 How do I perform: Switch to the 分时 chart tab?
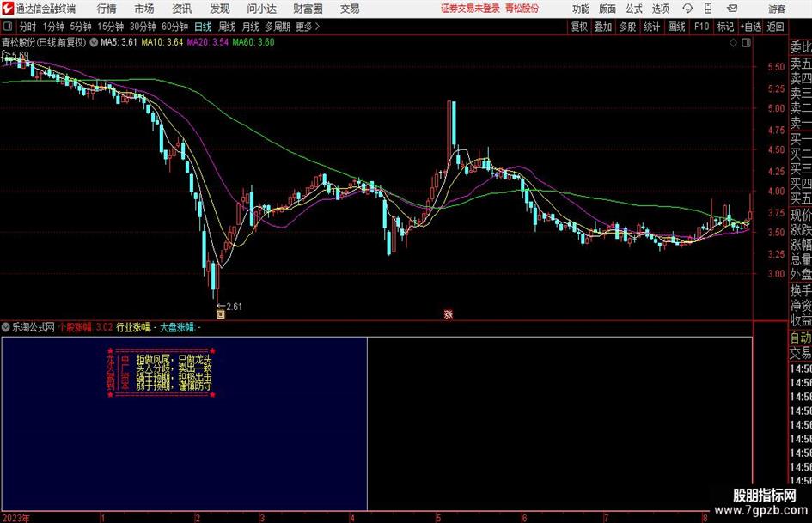tap(28, 27)
